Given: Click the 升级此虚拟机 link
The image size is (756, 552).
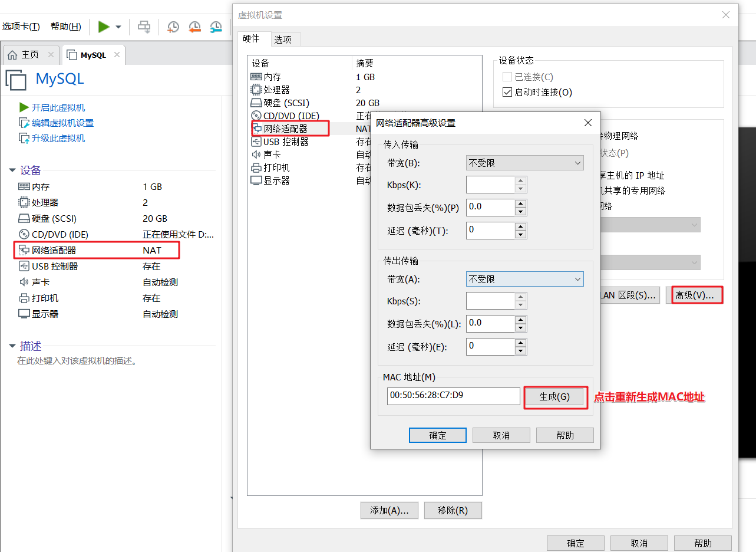Looking at the screenshot, I should click(x=58, y=138).
